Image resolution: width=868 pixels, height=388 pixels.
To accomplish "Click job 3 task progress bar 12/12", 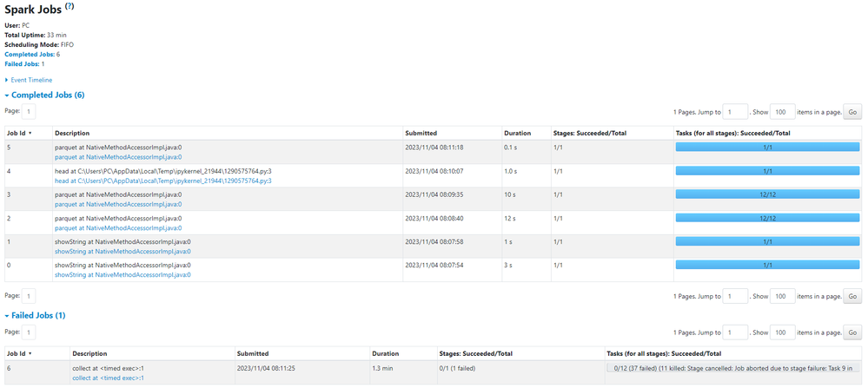I will point(767,194).
